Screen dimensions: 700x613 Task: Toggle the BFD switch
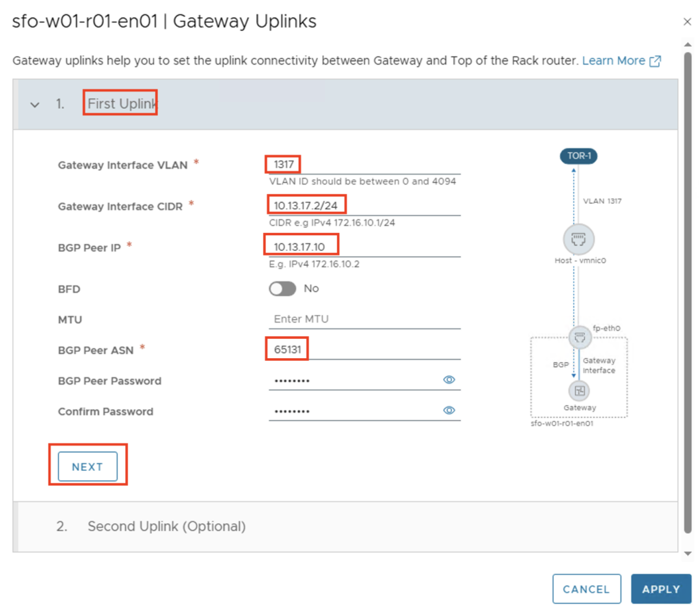tap(282, 288)
